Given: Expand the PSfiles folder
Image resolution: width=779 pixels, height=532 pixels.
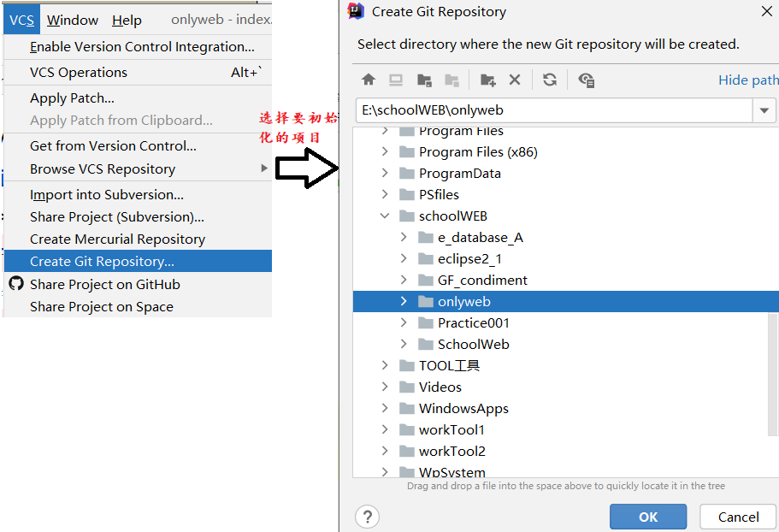Looking at the screenshot, I should (385, 194).
